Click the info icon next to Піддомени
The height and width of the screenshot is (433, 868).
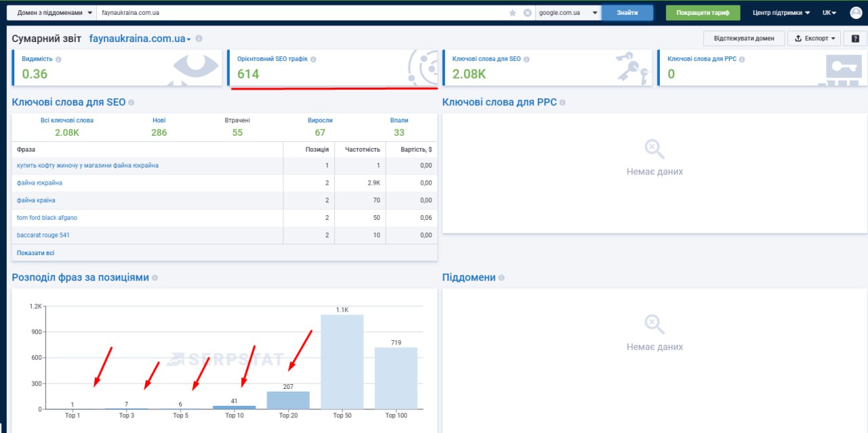tap(501, 278)
